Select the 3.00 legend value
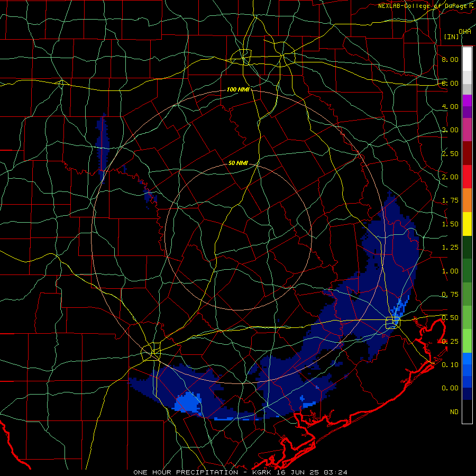This screenshot has width=476, height=476. pos(450,130)
